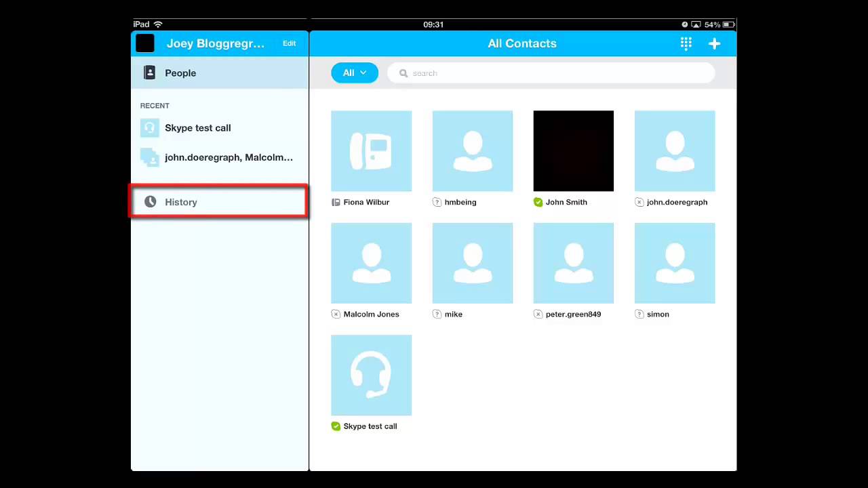The width and height of the screenshot is (868, 488).
Task: Click peter.green849 offline status icon
Action: [x=538, y=314]
